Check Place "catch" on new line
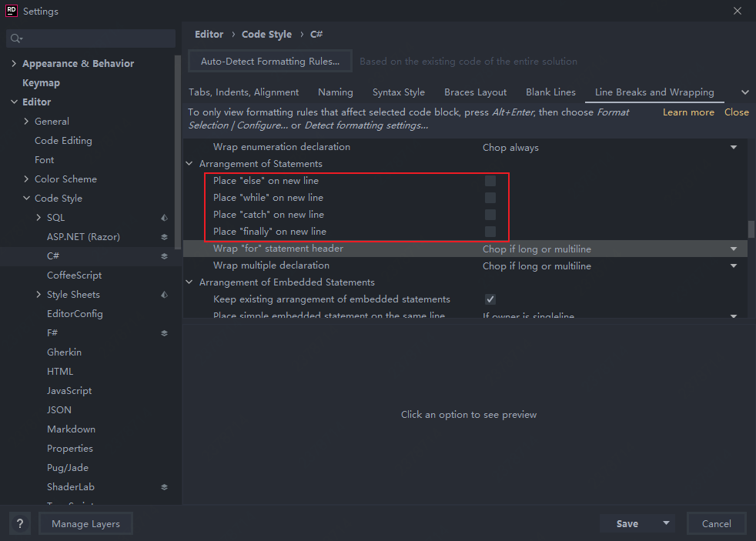Screen dimensions: 756x541 (x=490, y=214)
